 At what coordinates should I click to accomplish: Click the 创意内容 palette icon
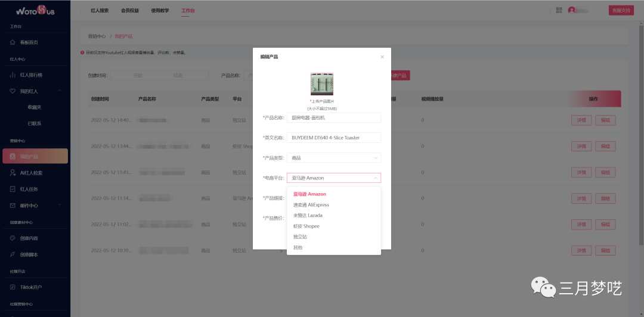tap(13, 238)
